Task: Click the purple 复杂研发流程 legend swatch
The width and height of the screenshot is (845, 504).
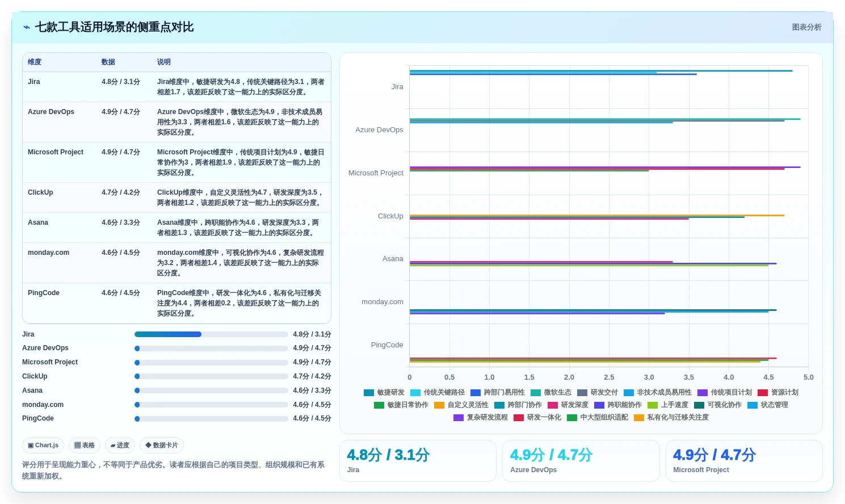Action: pos(459,418)
